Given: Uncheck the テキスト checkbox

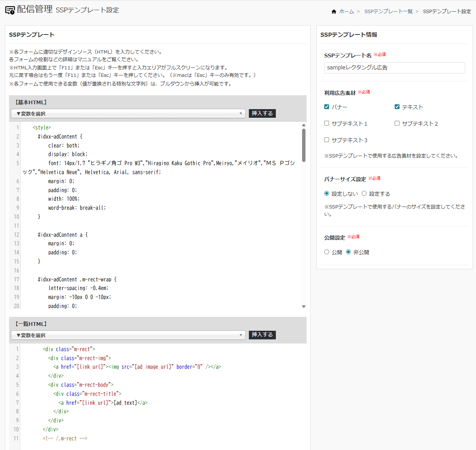Looking at the screenshot, I should point(397,107).
